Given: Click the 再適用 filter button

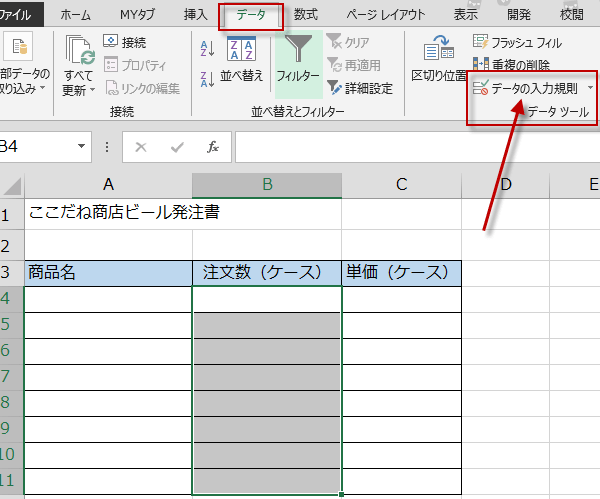Looking at the screenshot, I should click(x=354, y=65).
